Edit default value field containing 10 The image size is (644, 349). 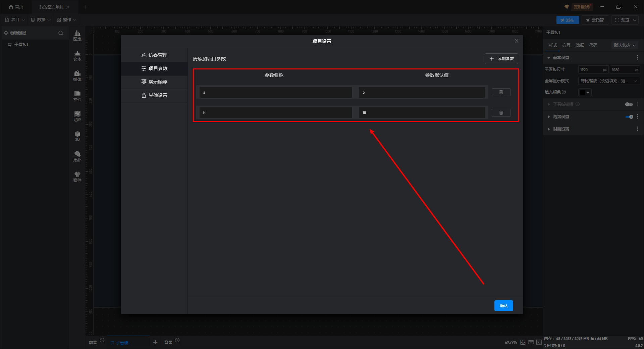[x=422, y=113]
